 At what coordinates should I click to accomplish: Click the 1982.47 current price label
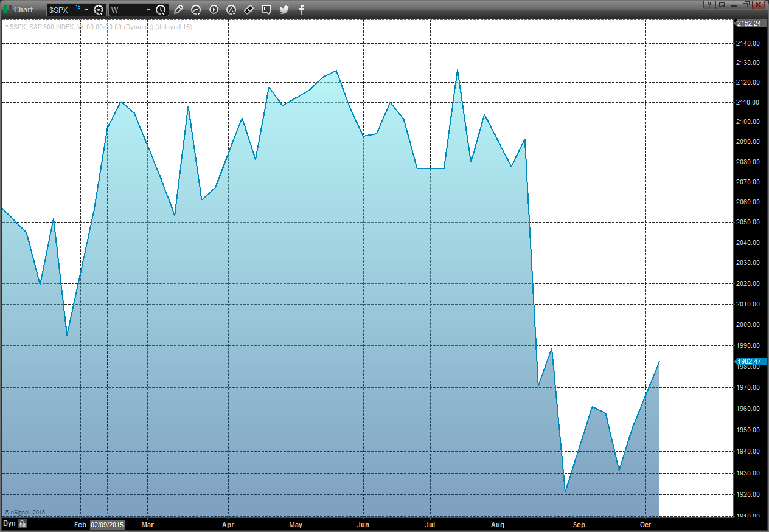point(749,361)
